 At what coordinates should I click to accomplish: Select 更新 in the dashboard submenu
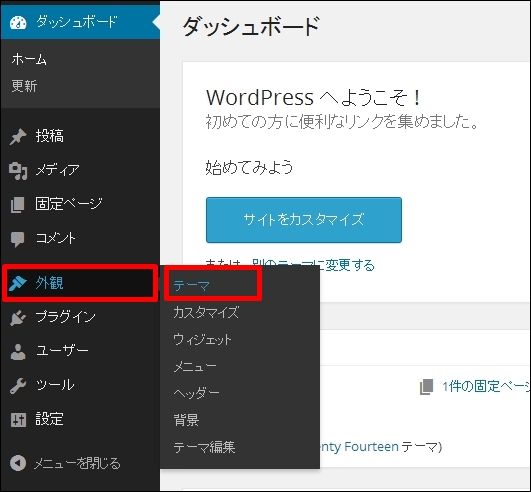(24, 86)
